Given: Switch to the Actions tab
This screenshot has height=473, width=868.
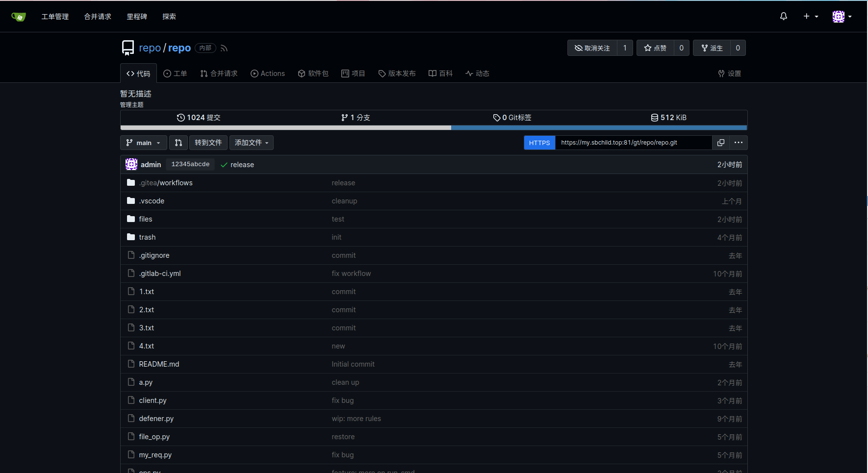Looking at the screenshot, I should (x=268, y=74).
